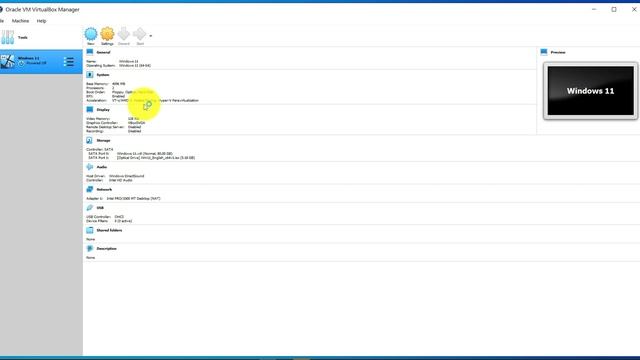
Task: Click the SATA Port 0 disk entry
Action: click(131, 153)
